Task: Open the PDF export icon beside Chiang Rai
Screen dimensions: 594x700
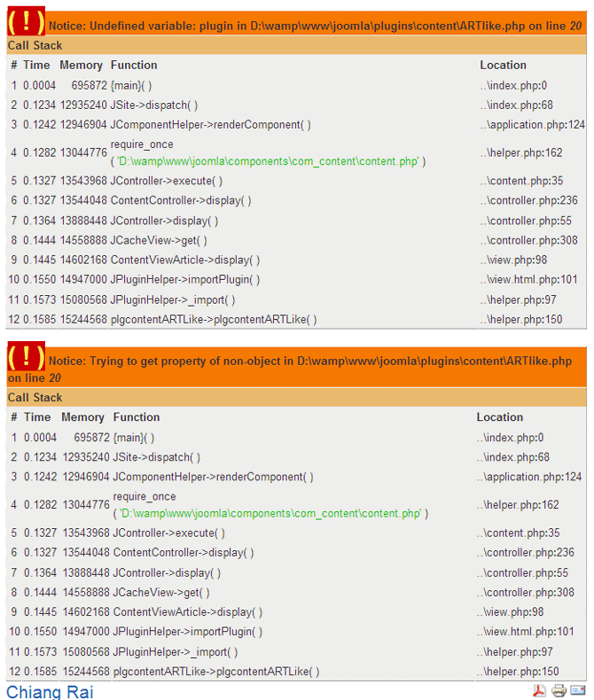Action: point(540,690)
